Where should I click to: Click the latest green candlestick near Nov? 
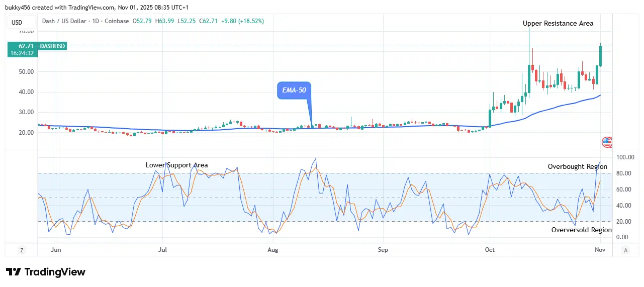[x=600, y=56]
